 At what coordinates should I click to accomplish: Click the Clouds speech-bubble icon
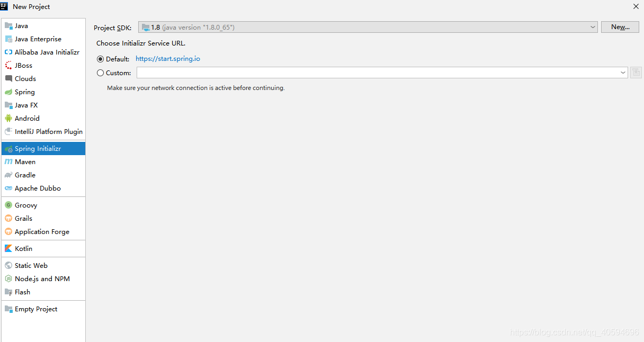[x=8, y=78]
